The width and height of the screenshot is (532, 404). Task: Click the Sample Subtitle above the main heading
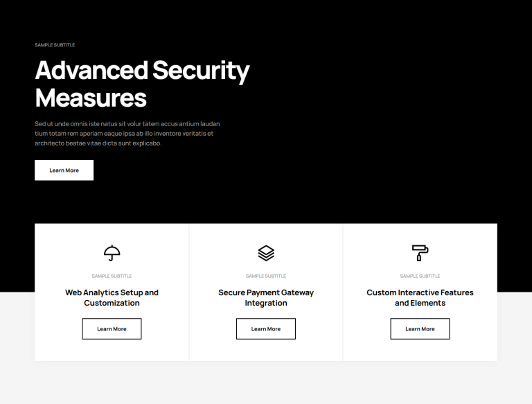(55, 45)
